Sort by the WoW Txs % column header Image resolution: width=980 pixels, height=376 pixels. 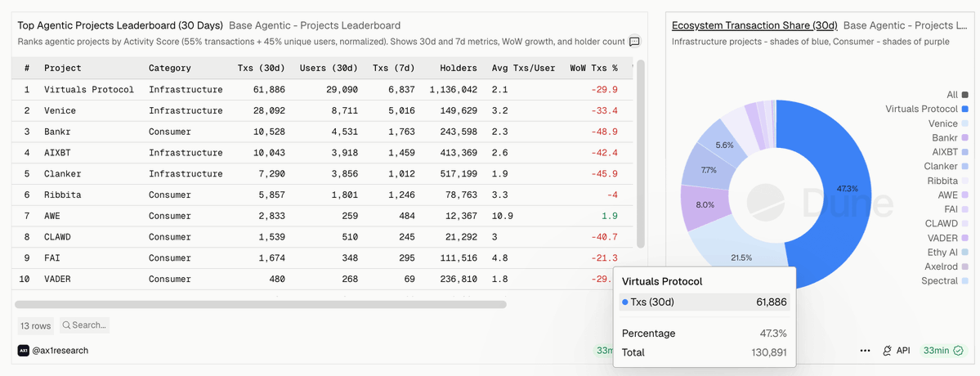click(593, 68)
